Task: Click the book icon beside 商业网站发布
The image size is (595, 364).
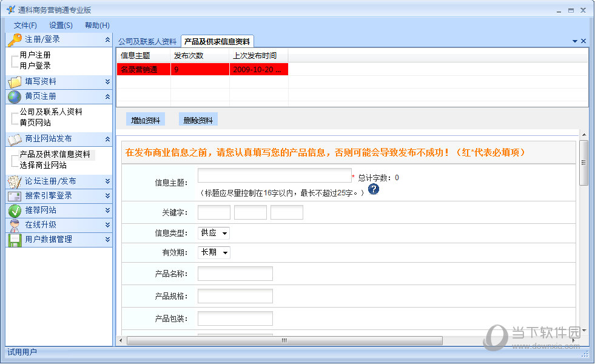Action: tap(15, 139)
